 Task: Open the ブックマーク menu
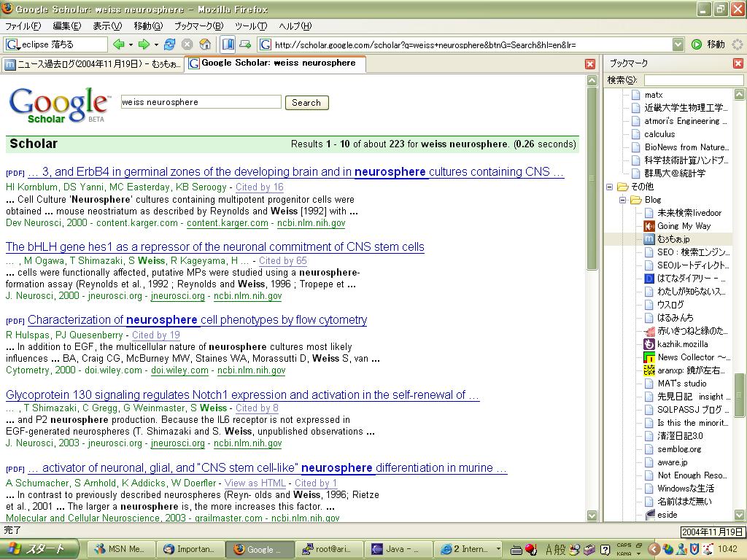coord(198,26)
